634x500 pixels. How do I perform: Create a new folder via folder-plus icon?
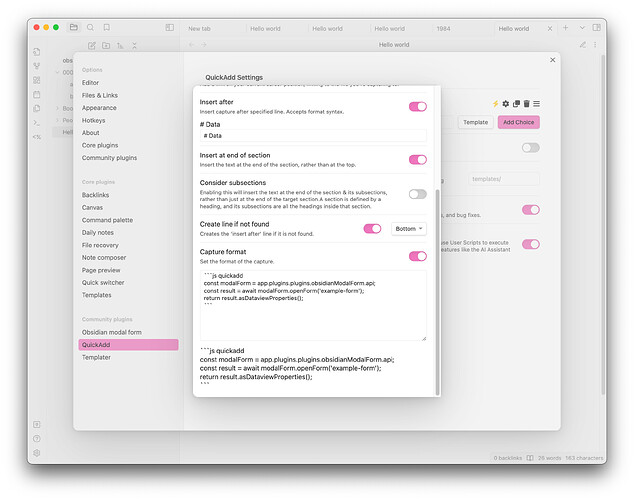tap(106, 46)
